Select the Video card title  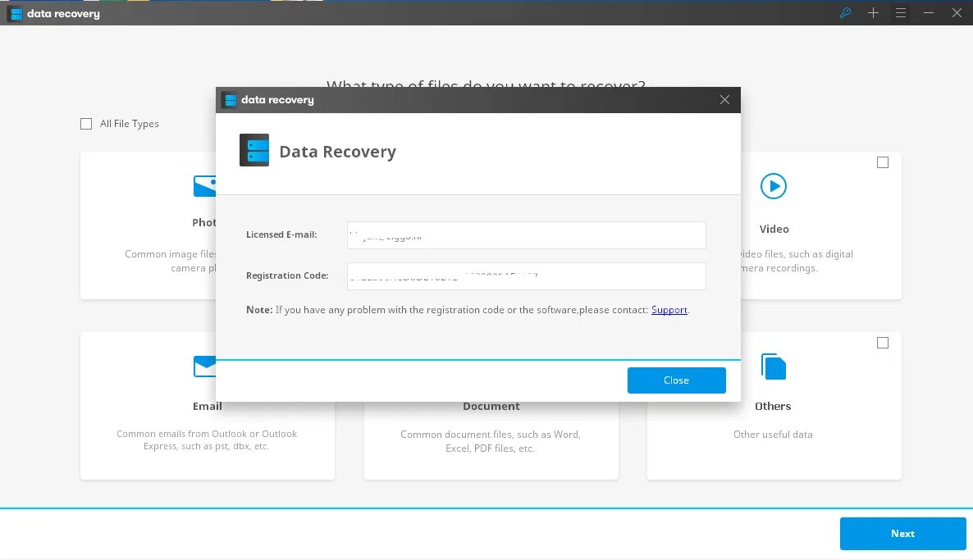click(x=774, y=230)
